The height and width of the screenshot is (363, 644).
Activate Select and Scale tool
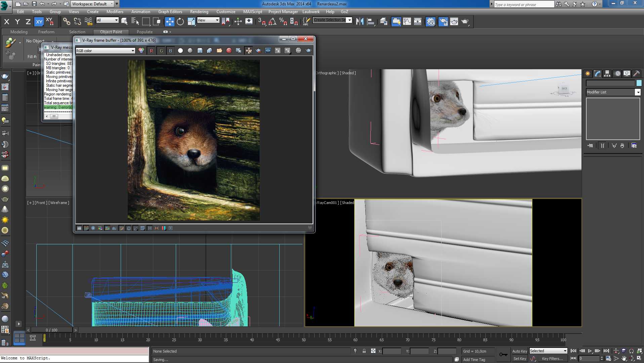191,22
